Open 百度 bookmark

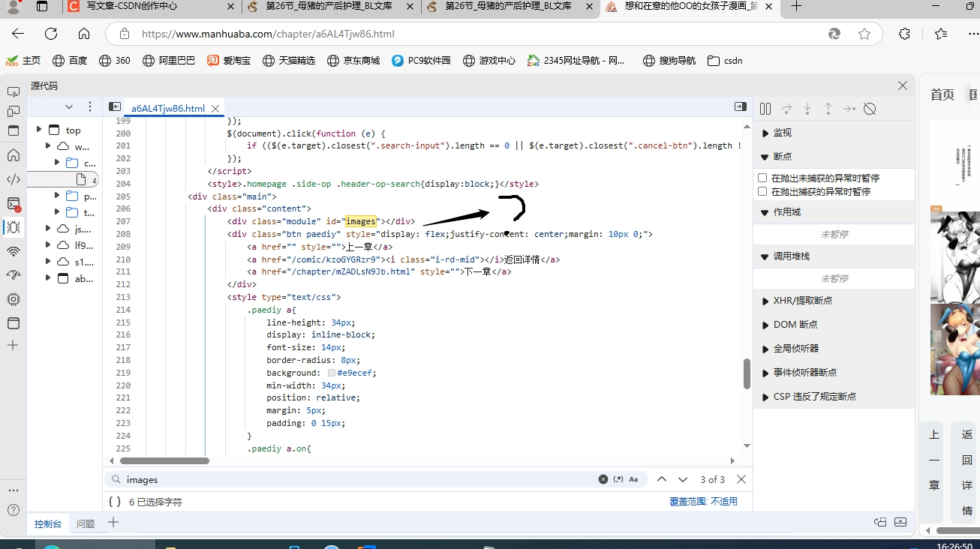pyautogui.click(x=70, y=61)
